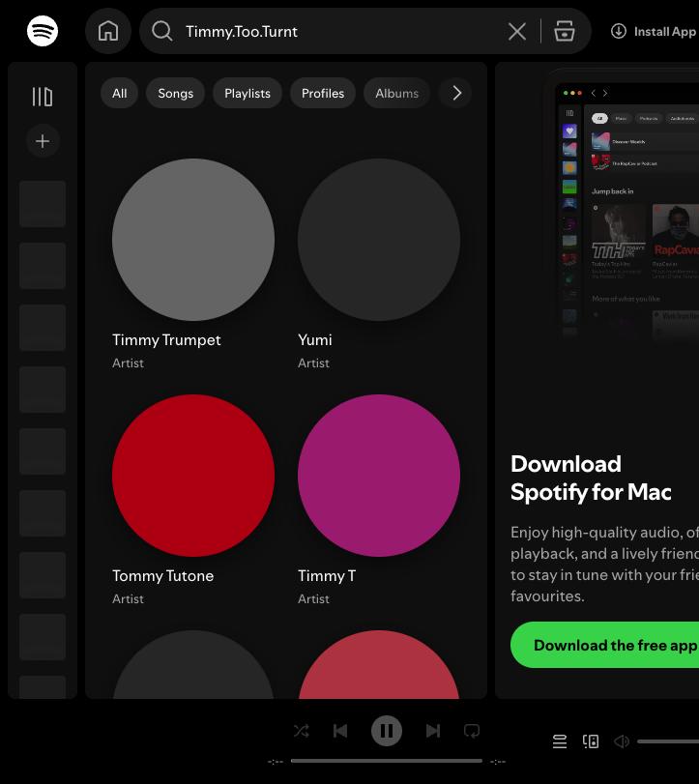Open connect to a device icon
Screen dimensions: 699x784
tap(591, 741)
